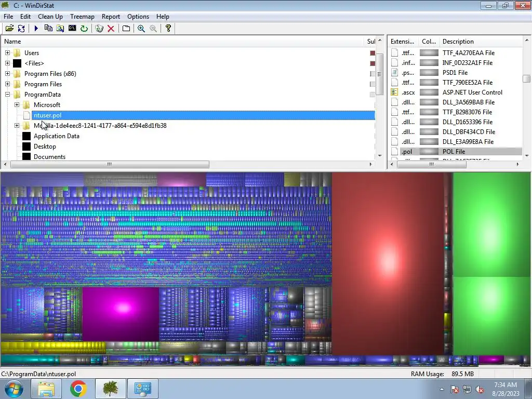Click the Zoom In magnifier icon
The width and height of the screenshot is (532, 399).
tap(141, 29)
